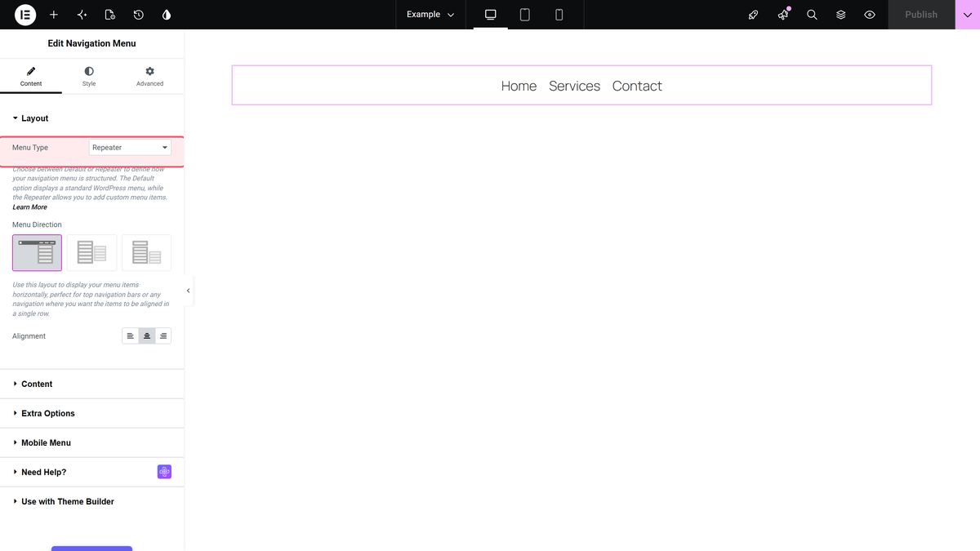Expand the Extra Options section
The height and width of the screenshot is (551, 980).
coord(91,413)
